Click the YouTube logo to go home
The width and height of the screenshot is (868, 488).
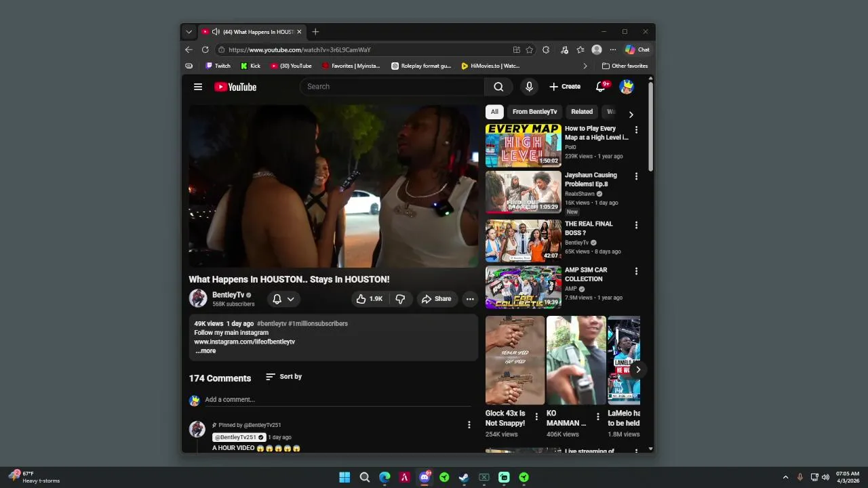[235, 87]
